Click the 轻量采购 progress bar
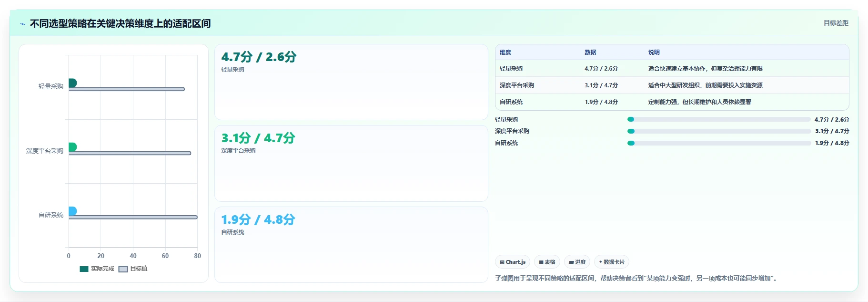The height and width of the screenshot is (302, 868). (x=719, y=119)
